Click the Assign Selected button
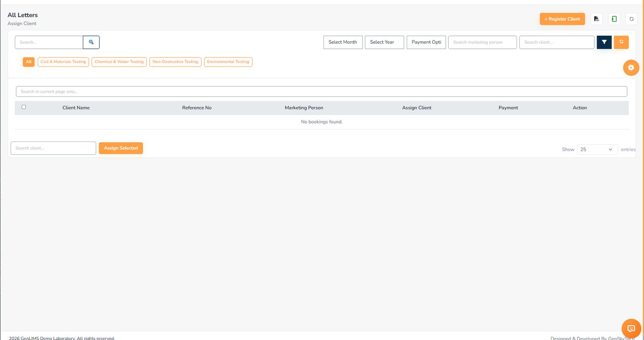 point(121,148)
